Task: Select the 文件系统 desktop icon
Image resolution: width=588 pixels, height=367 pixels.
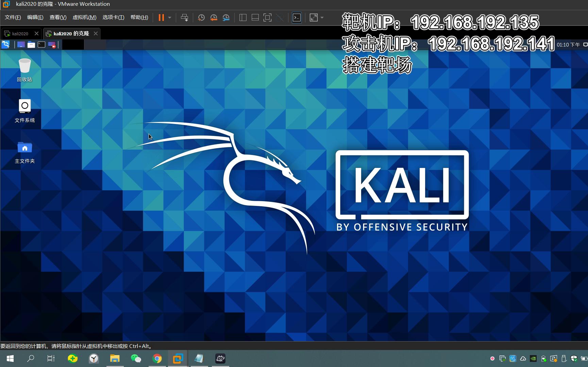Action: [24, 111]
